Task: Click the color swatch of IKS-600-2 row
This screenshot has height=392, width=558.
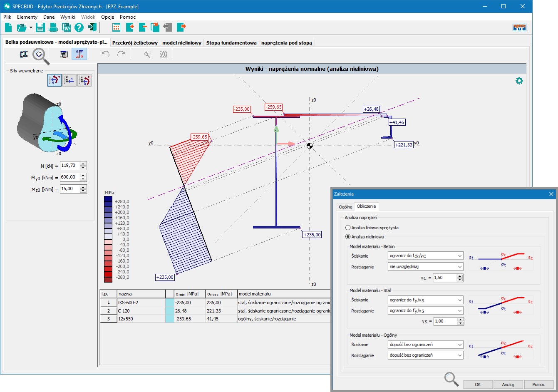Action: [x=169, y=303]
